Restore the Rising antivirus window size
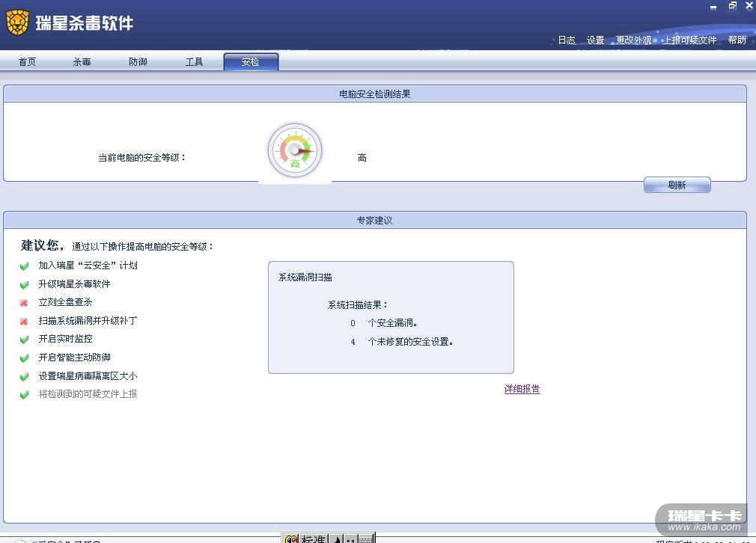The height and width of the screenshot is (543, 756). pyautogui.click(x=732, y=6)
